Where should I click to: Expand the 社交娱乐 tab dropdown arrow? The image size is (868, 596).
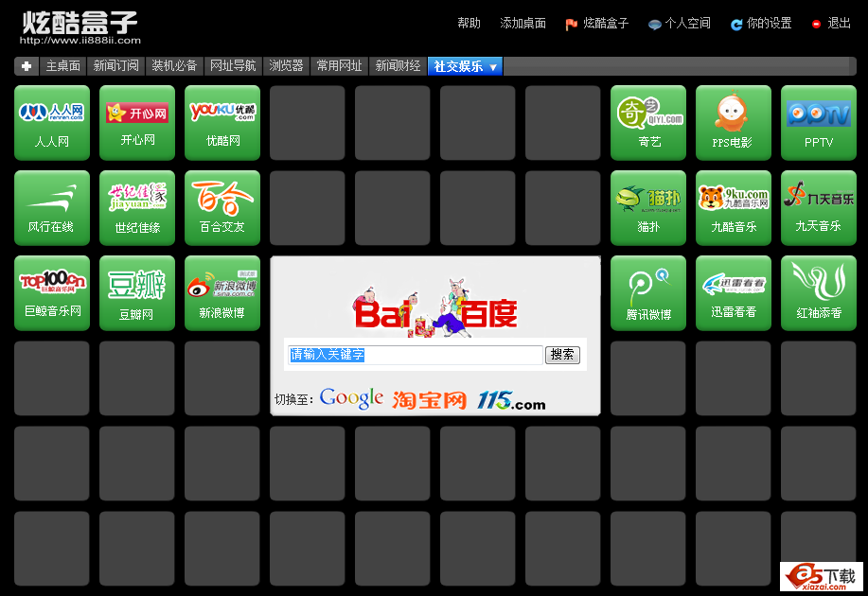tap(493, 66)
